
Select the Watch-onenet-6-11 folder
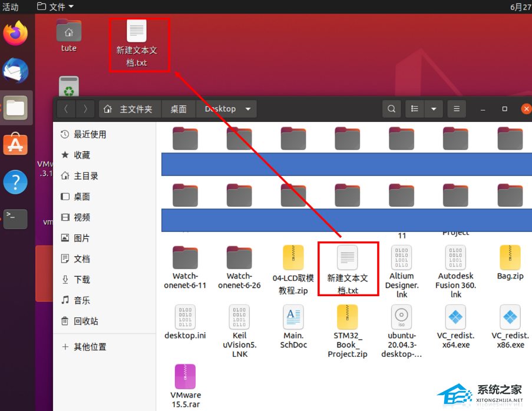coord(185,267)
